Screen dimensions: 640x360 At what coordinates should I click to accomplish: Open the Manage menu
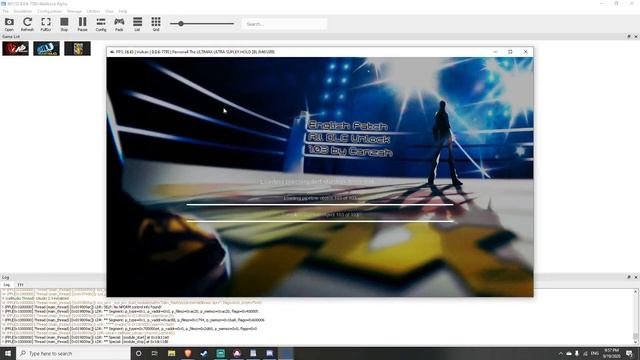click(x=74, y=11)
